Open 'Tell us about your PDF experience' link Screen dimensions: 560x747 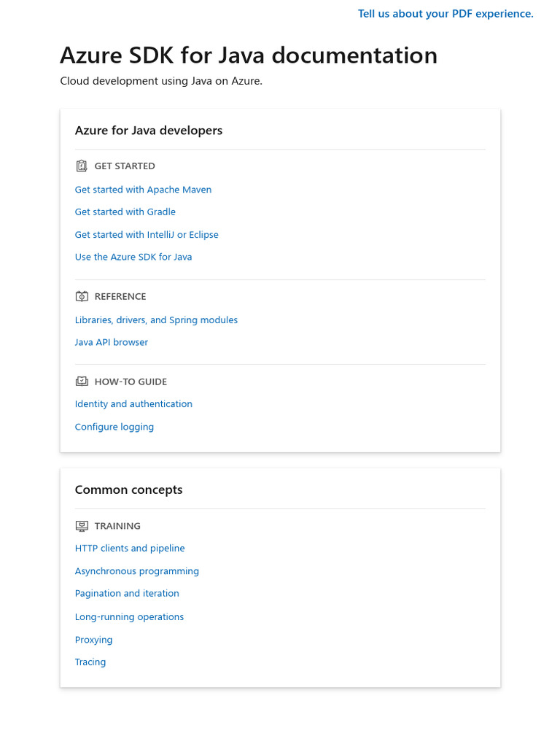pos(446,14)
